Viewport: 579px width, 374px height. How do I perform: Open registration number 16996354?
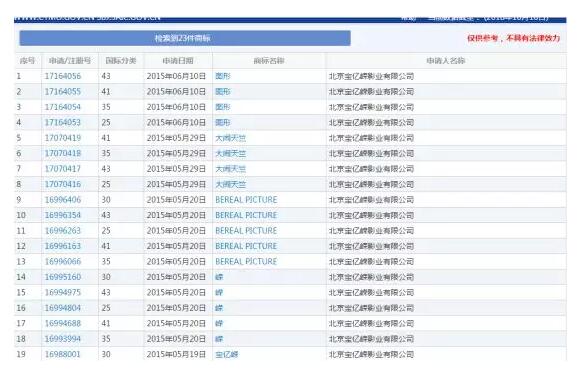(x=62, y=215)
